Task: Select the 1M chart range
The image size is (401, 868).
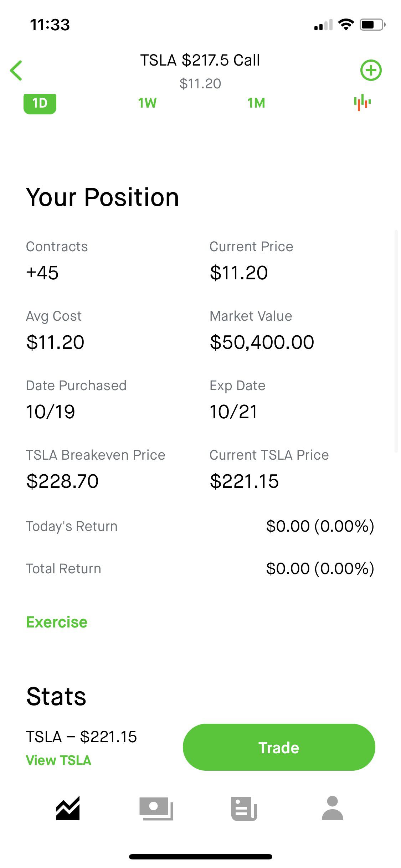Action: coord(256,103)
